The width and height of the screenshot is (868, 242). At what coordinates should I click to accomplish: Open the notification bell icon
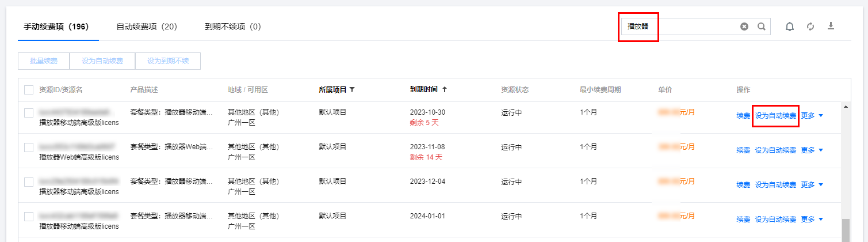790,27
